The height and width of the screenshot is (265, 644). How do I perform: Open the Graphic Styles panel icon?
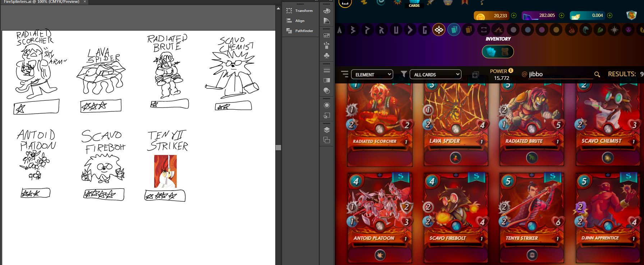[x=327, y=115]
